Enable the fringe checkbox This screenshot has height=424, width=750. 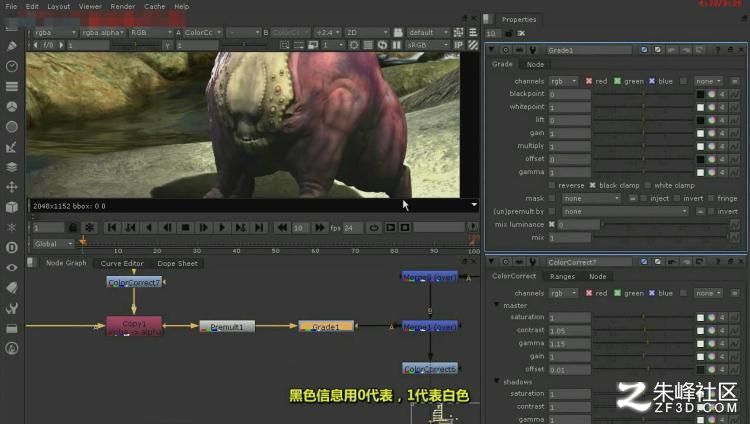(x=711, y=198)
